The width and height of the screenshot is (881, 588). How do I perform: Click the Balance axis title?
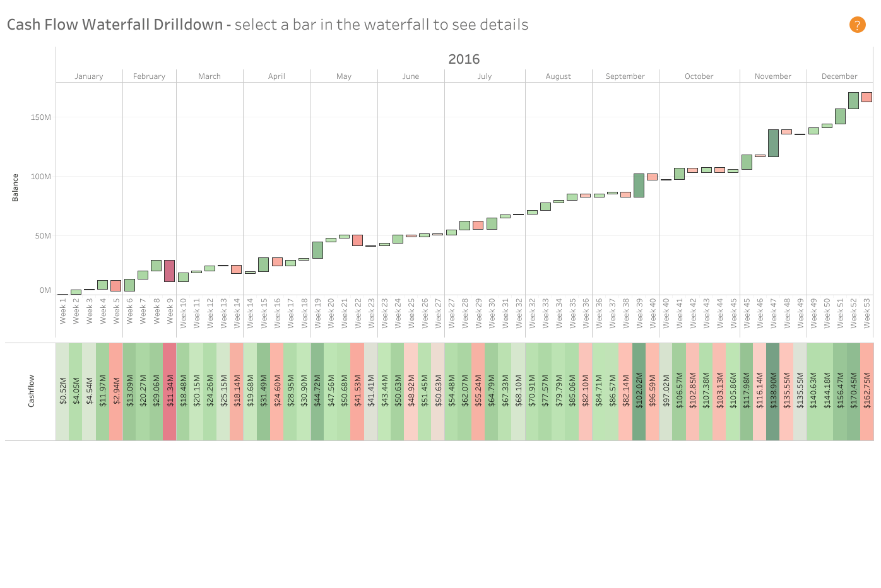15,187
